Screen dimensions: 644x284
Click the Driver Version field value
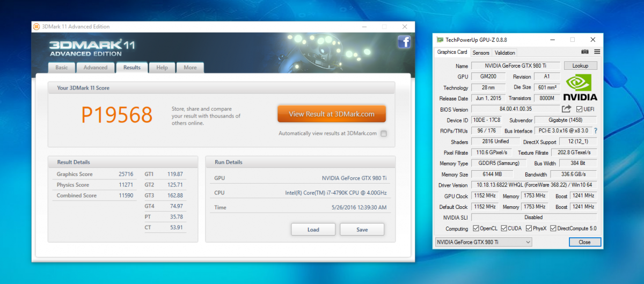click(534, 185)
